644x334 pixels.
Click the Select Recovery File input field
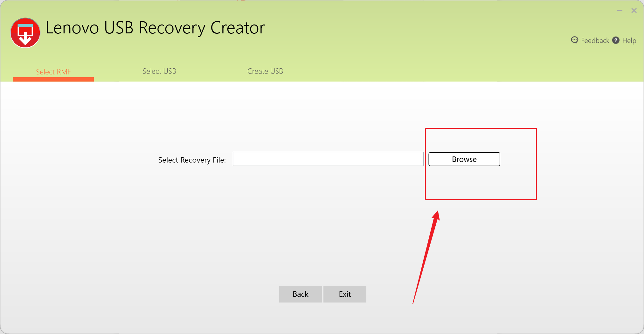pos(328,159)
